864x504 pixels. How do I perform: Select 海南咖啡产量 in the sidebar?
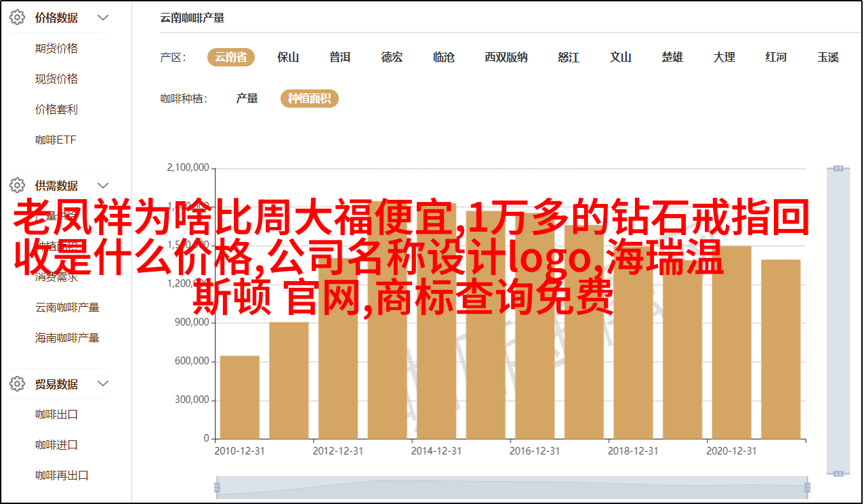[x=68, y=338]
